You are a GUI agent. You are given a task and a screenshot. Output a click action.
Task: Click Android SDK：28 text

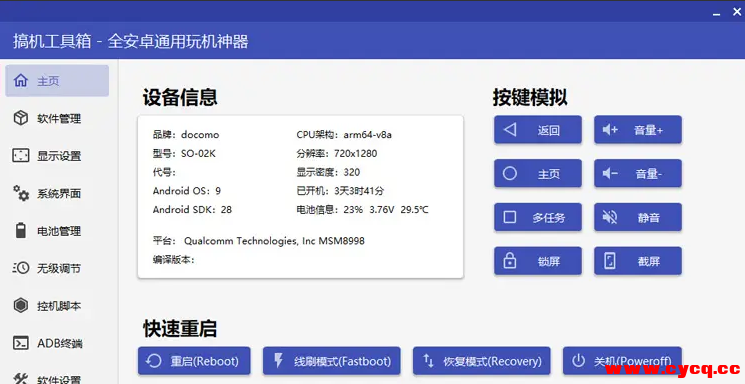192,210
